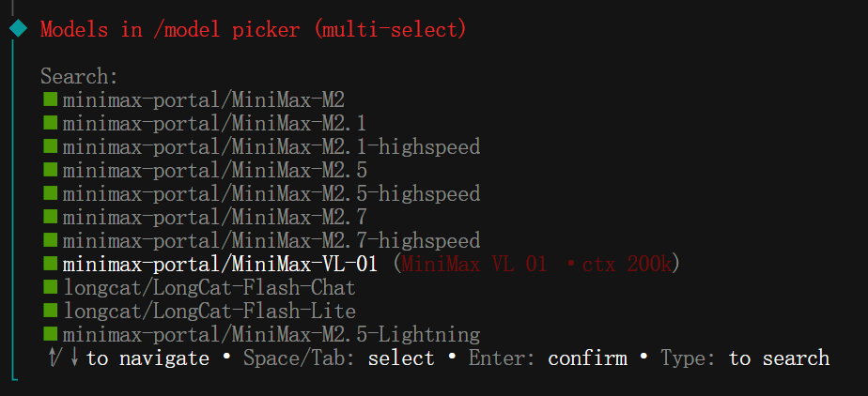
Task: Click the MiniMax VL 01 ctx 200k description
Action: [536, 264]
